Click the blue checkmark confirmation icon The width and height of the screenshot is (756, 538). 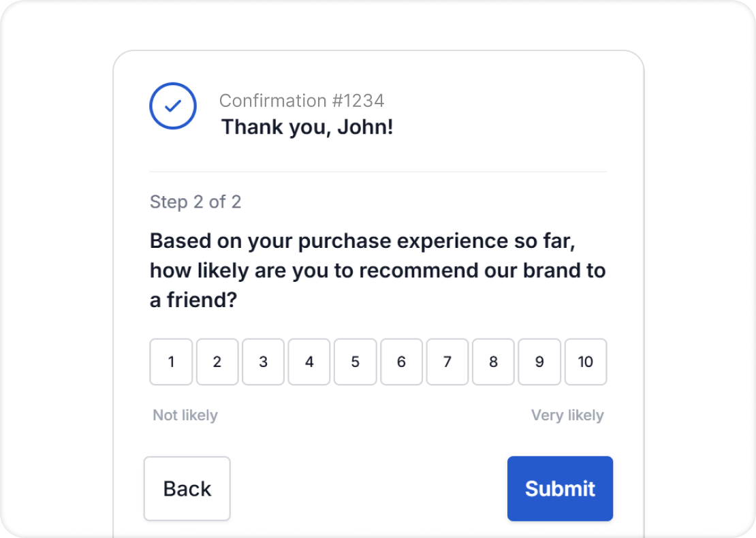point(173,106)
